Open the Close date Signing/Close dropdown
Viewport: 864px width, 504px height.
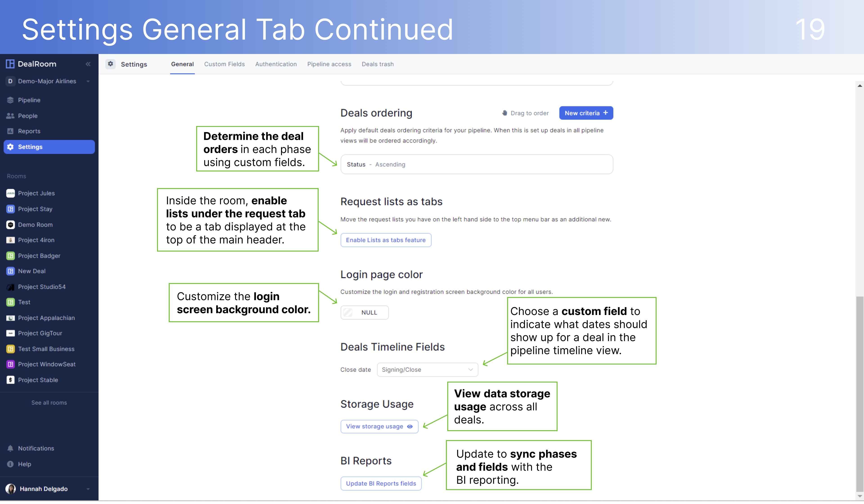[x=427, y=370]
